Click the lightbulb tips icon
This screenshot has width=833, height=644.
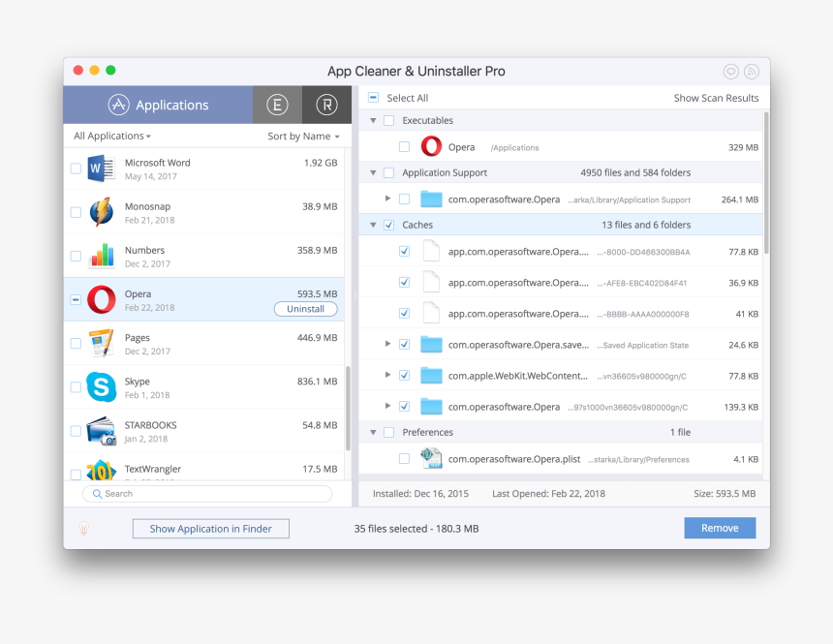[x=84, y=529]
